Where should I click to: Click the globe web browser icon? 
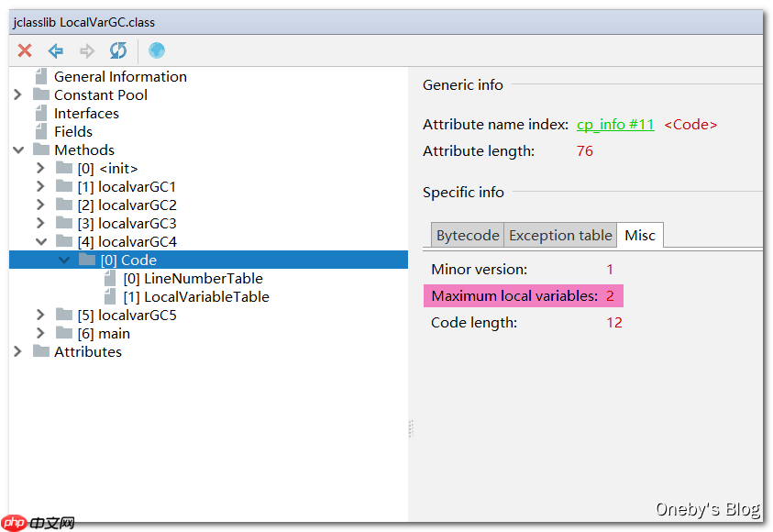[x=157, y=50]
